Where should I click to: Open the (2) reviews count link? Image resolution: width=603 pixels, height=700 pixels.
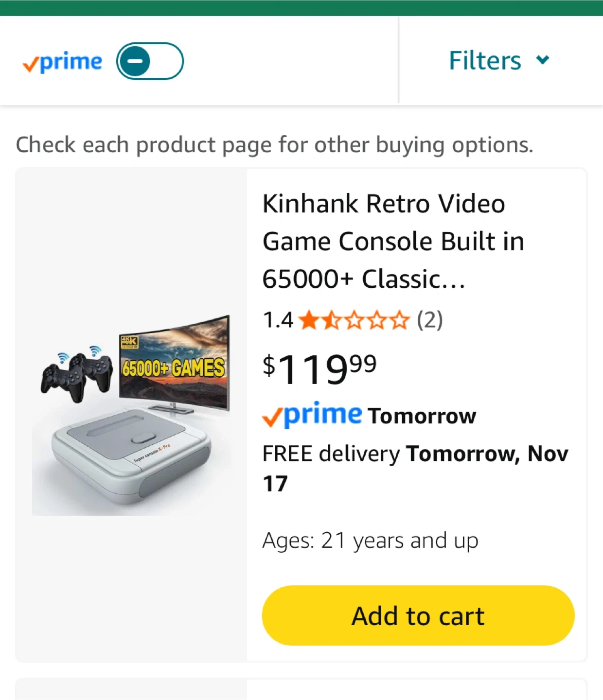coord(429,320)
